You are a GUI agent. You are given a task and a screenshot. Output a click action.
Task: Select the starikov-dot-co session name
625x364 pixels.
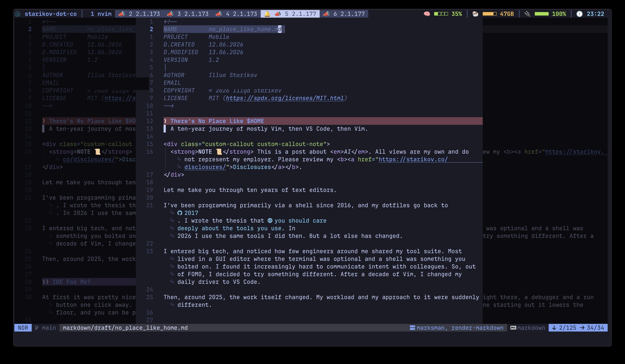(51, 14)
